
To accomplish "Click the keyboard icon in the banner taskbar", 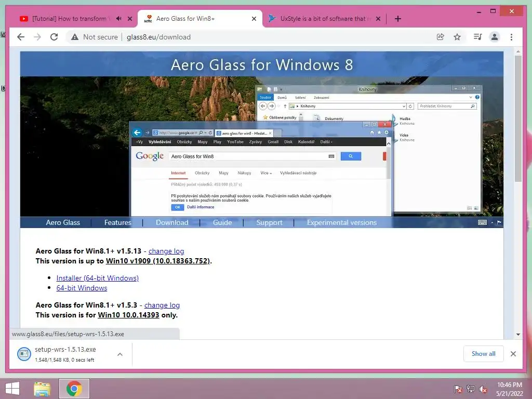I will point(483,222).
